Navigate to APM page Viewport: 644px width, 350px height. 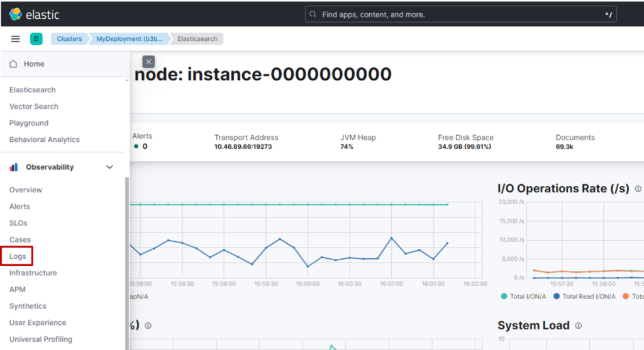18,290
